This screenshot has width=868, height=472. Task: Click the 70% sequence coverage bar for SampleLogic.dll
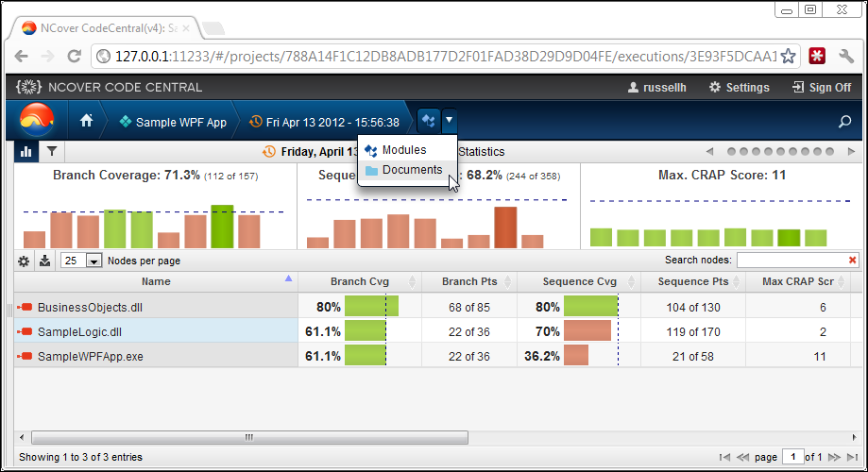(587, 331)
